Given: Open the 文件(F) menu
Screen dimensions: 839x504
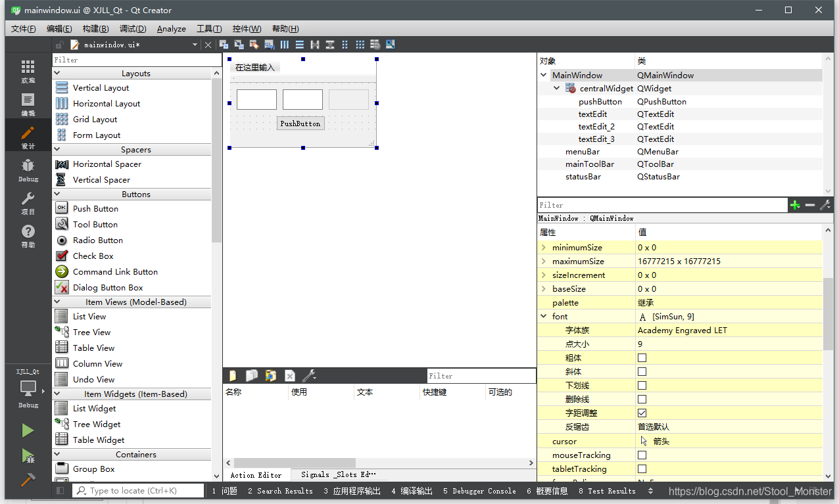Looking at the screenshot, I should coord(23,29).
